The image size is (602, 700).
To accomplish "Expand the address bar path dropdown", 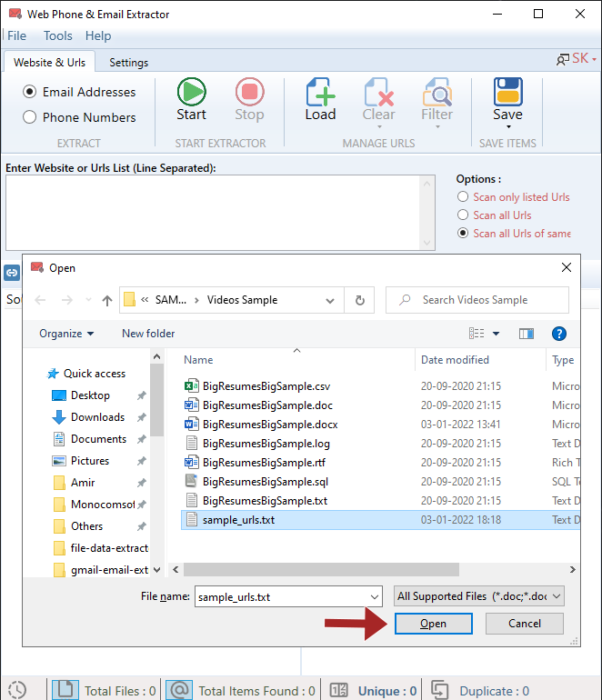I will point(330,300).
